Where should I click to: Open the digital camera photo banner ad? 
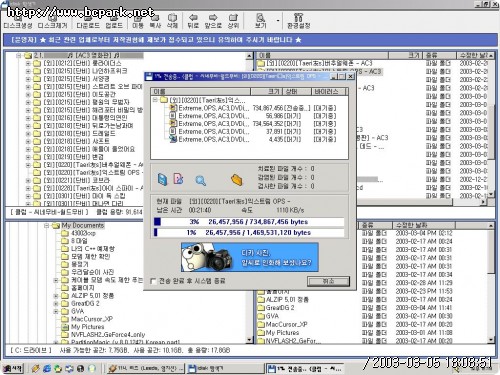tap(250, 257)
